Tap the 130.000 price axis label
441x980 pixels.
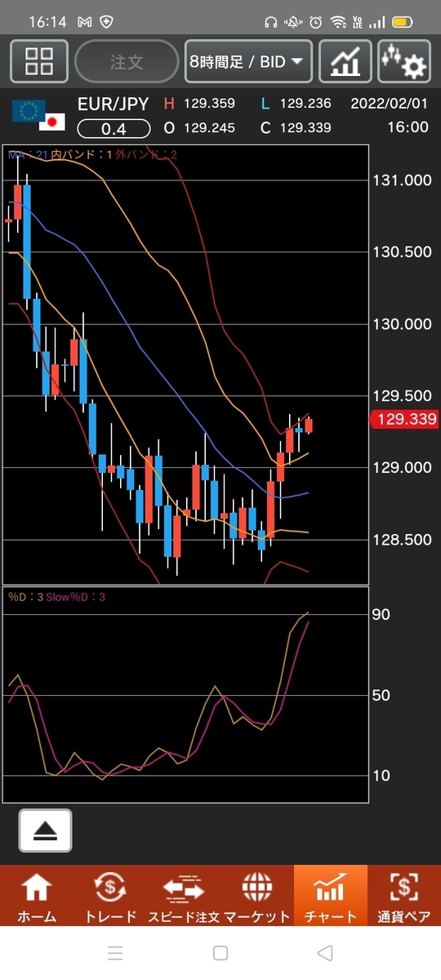pos(401,324)
